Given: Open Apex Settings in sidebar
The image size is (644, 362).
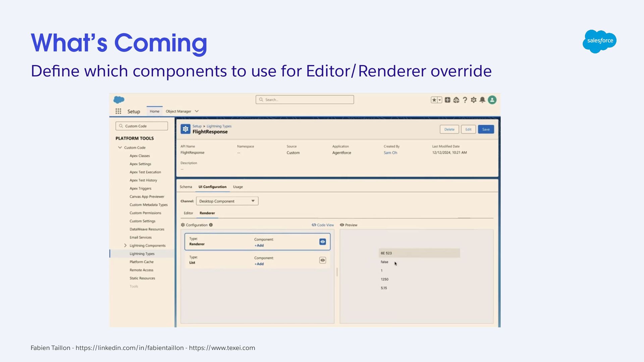Looking at the screenshot, I should point(140,164).
